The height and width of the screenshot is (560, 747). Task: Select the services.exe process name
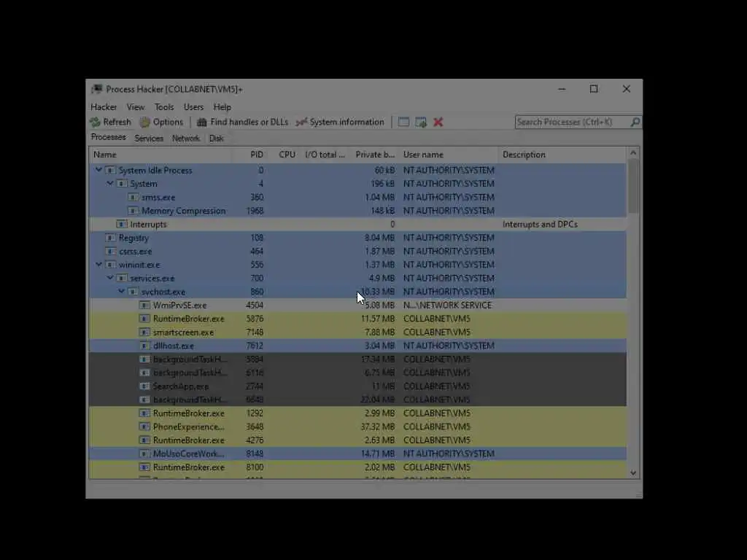pyautogui.click(x=152, y=278)
